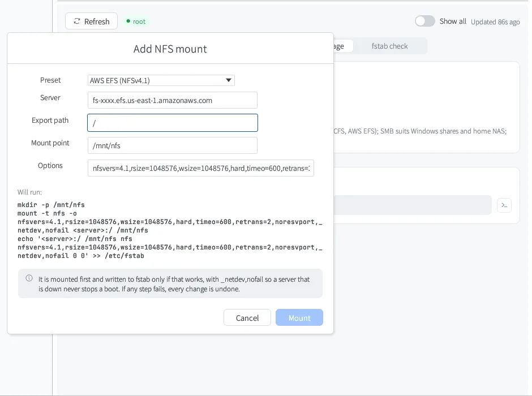Image resolution: width=532 pixels, height=396 pixels.
Task: Click the Updated 86s ago label
Action: tap(495, 21)
